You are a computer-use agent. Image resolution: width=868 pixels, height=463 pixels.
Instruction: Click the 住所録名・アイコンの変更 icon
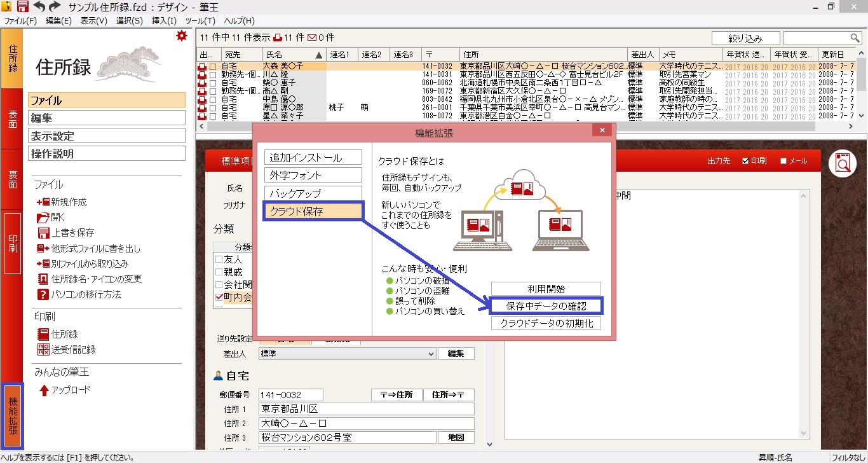click(43, 279)
